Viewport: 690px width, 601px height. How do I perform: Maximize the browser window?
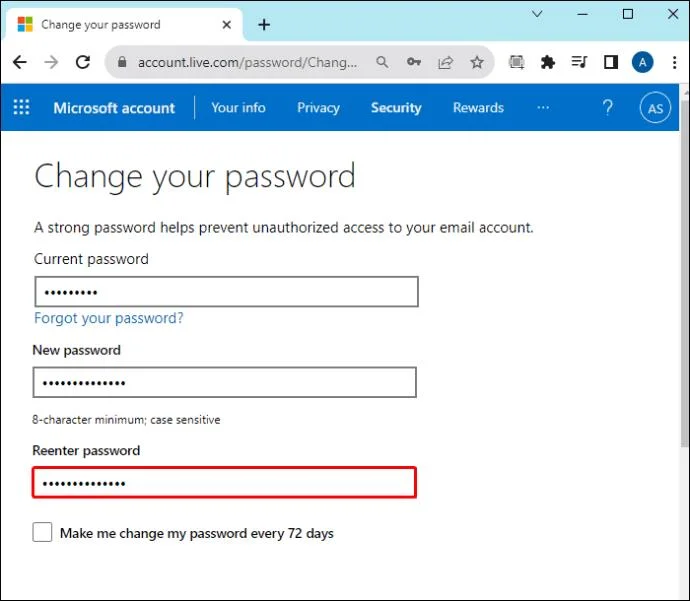point(628,14)
